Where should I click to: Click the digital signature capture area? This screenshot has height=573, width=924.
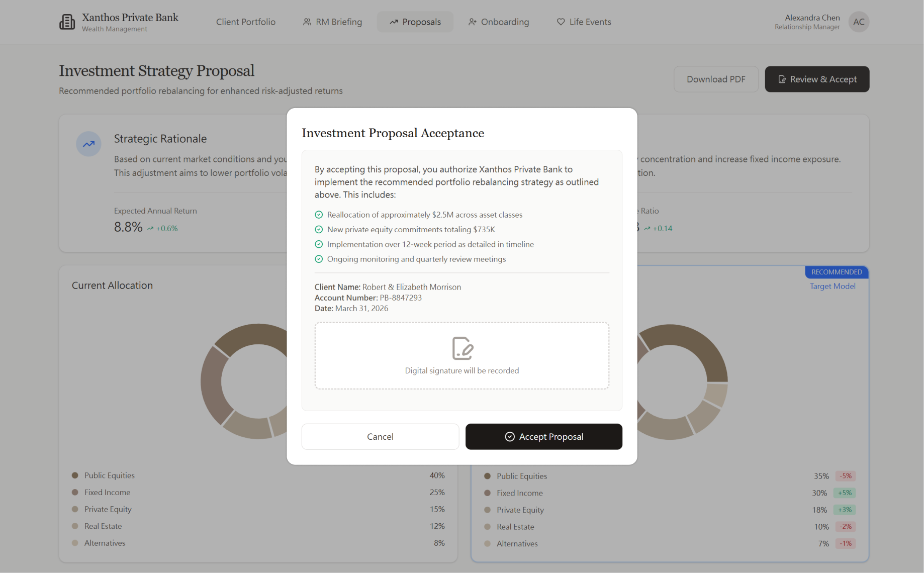tap(461, 355)
